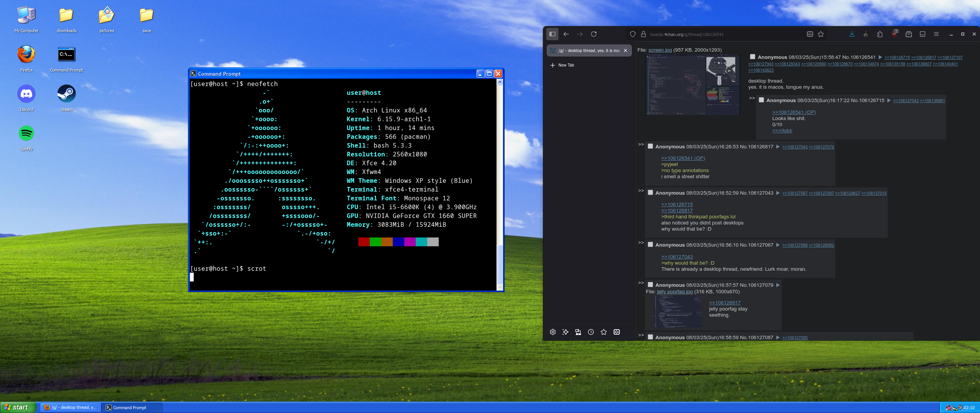Open the AI chatbot sparkle sidebar icon

[565, 332]
